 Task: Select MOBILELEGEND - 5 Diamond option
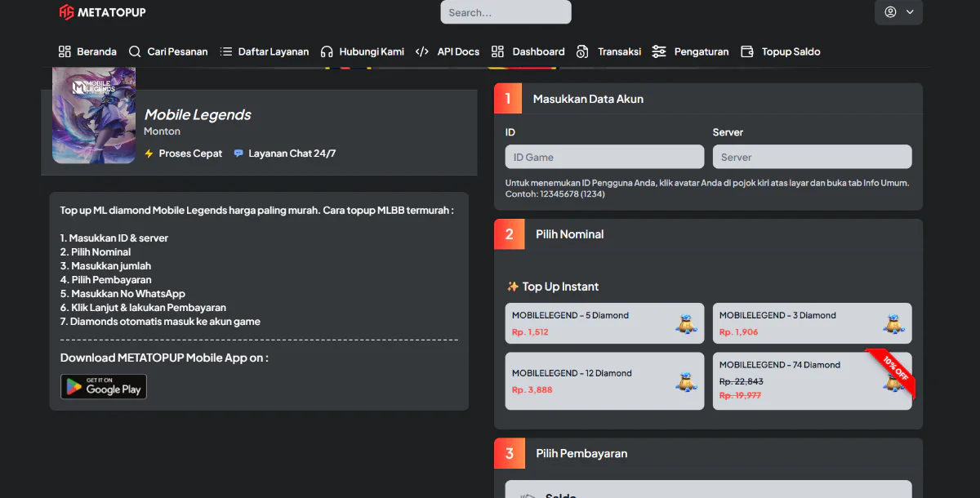click(604, 323)
